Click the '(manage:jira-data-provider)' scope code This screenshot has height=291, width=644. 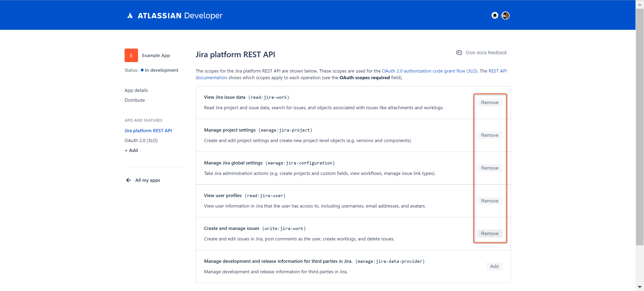click(390, 261)
